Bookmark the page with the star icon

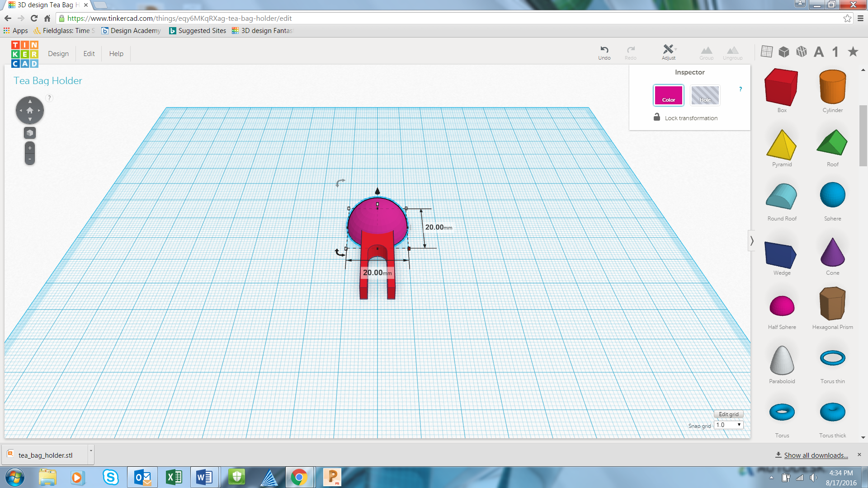(x=847, y=19)
